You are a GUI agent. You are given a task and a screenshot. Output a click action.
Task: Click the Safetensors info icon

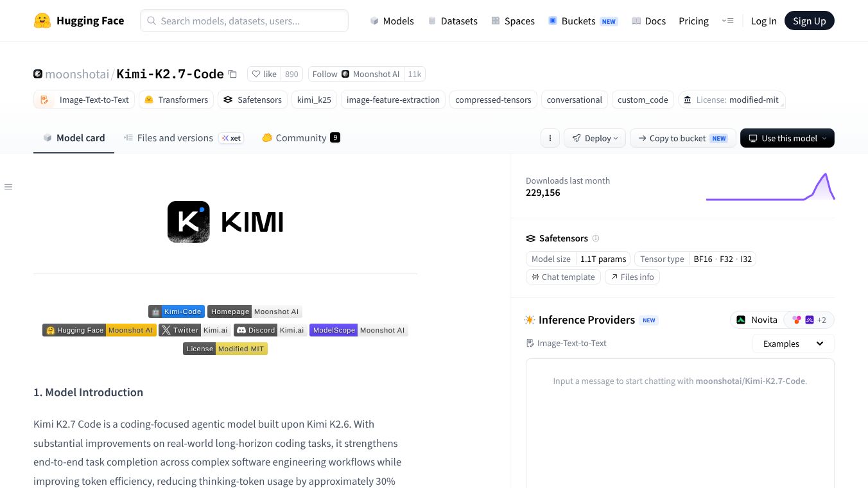[596, 238]
